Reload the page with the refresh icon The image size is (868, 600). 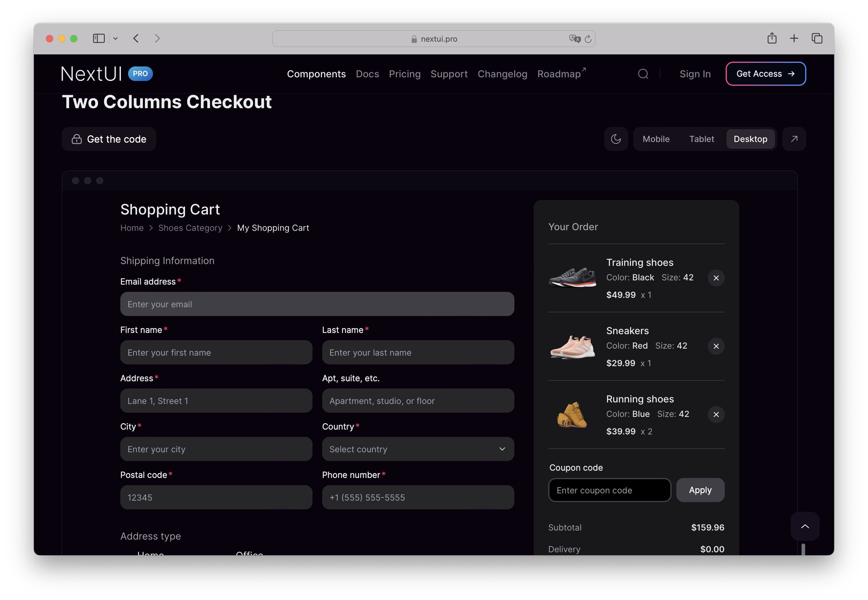(588, 38)
